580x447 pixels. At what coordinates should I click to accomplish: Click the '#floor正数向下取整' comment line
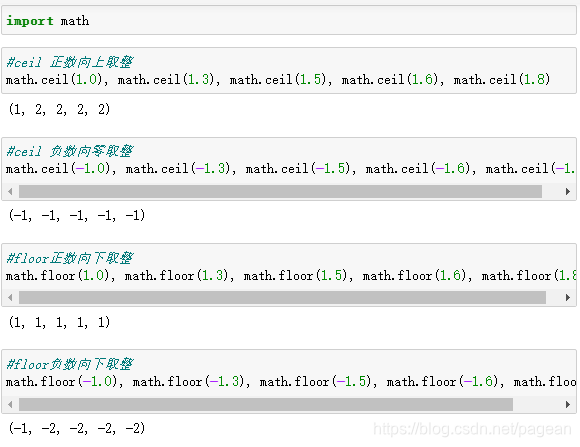pos(70,258)
